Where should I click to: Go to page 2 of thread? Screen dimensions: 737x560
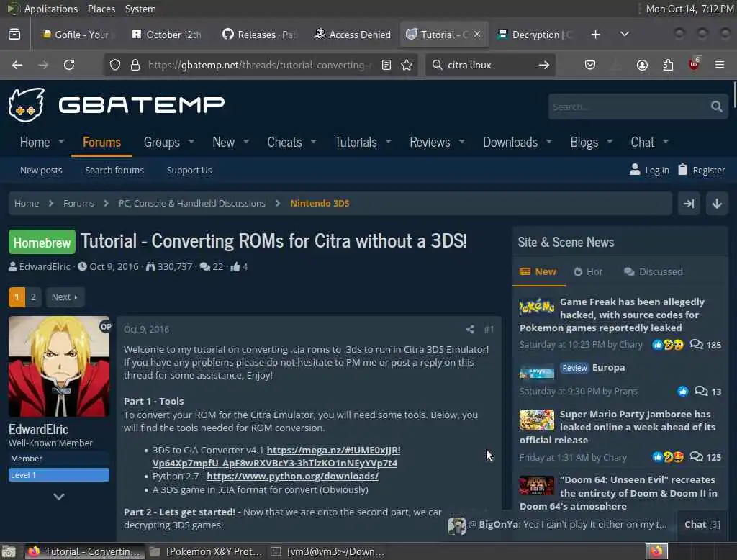click(x=33, y=297)
